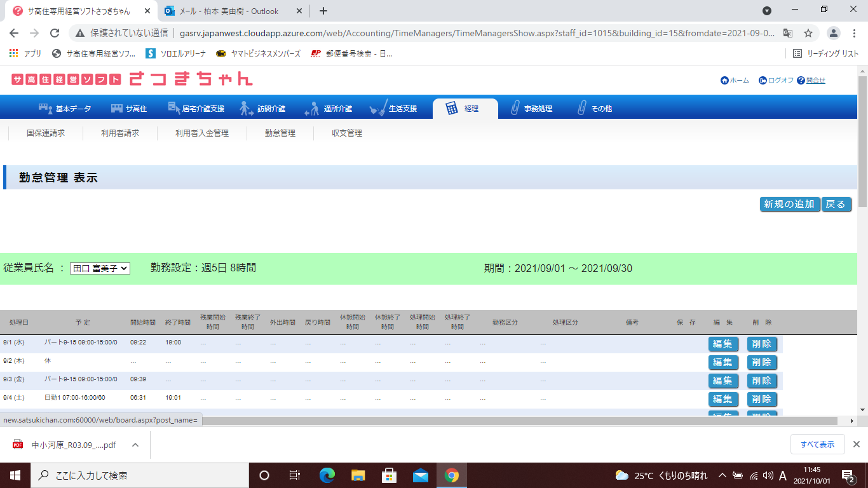The image size is (868, 488).
Task: Click 編集 button for the 9/1 row
Action: pyautogui.click(x=723, y=344)
